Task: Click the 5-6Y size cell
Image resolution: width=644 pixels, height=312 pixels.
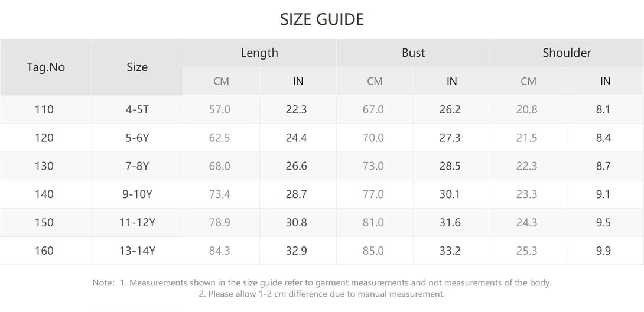Action: click(137, 138)
